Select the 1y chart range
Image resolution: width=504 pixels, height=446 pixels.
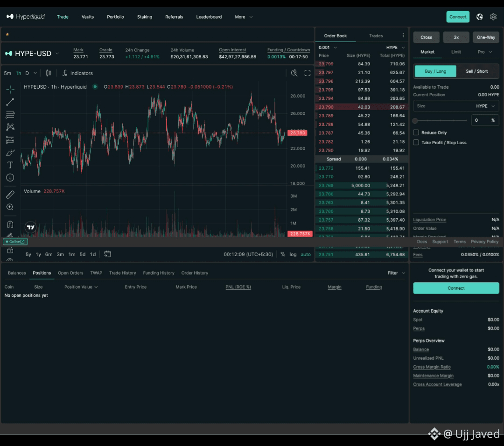coord(38,254)
